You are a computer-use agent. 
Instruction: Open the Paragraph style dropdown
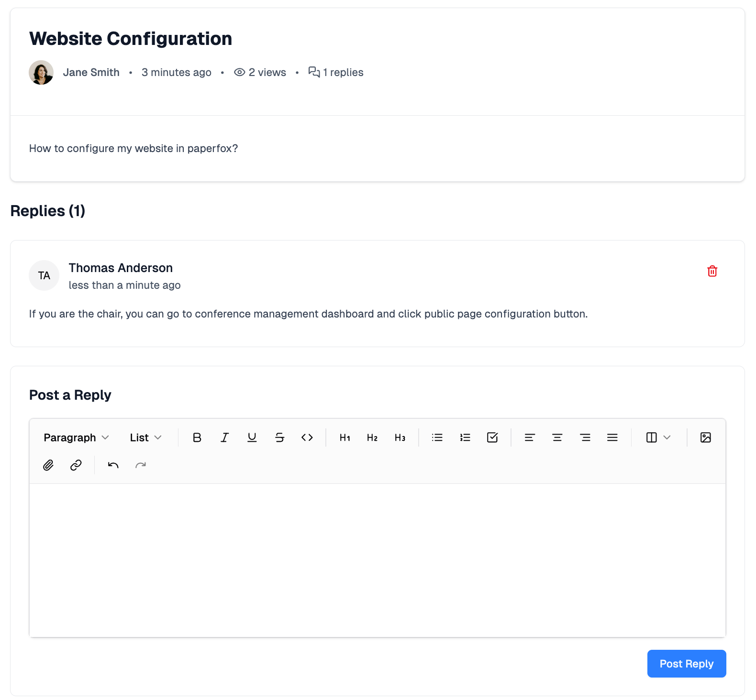point(76,437)
